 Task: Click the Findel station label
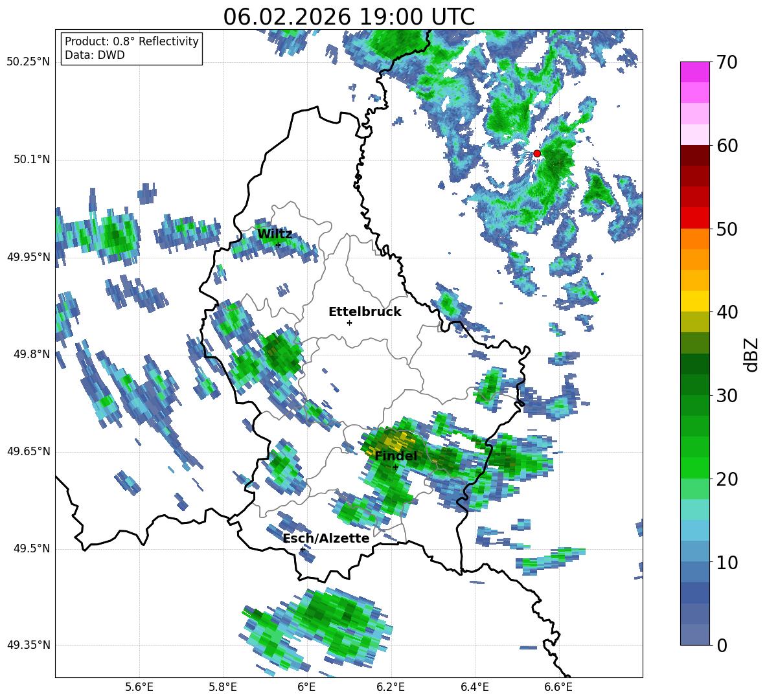click(396, 456)
